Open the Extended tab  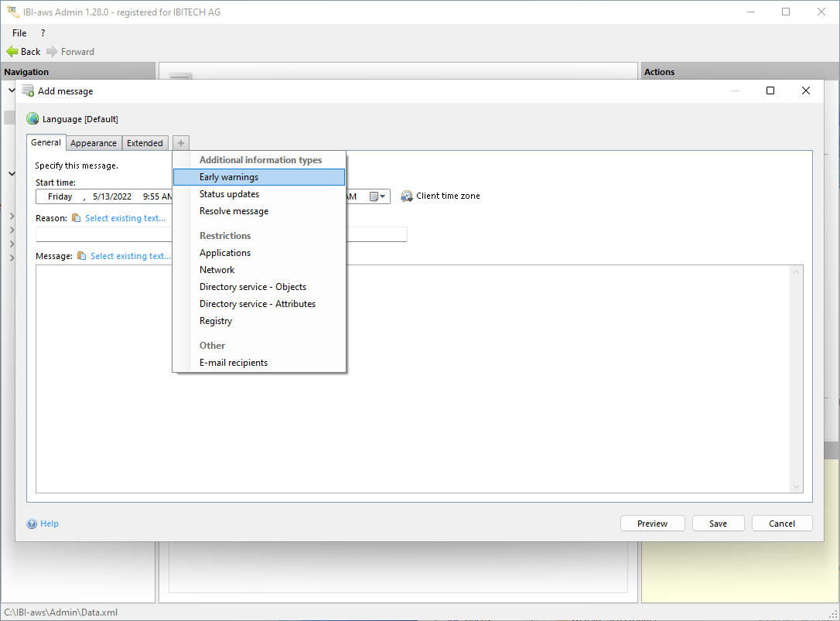[145, 143]
